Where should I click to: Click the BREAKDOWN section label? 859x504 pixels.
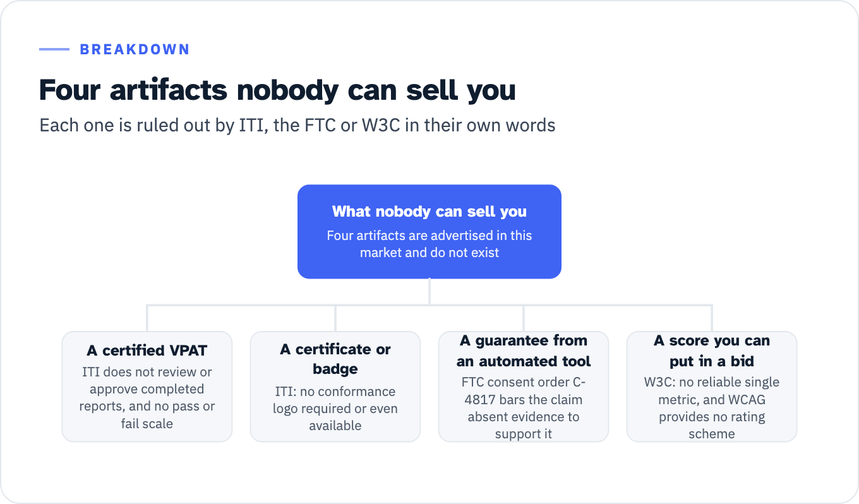click(135, 49)
